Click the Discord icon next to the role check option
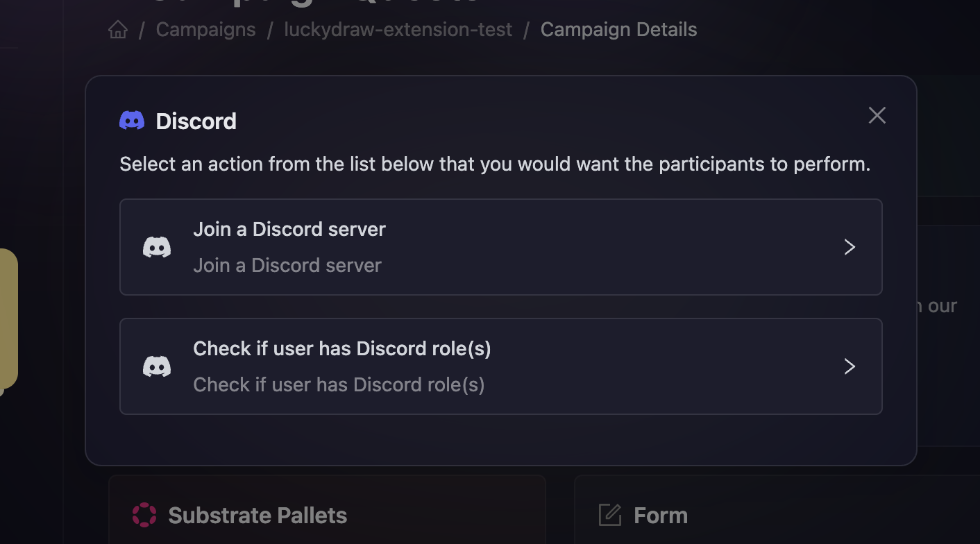The height and width of the screenshot is (544, 980). click(x=157, y=366)
